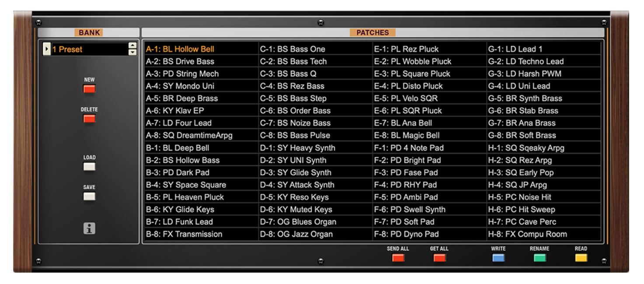Screen dimensions: 644x284
Task: Select patch 'D-7: OG Blues Organ'
Action: (x=316, y=222)
